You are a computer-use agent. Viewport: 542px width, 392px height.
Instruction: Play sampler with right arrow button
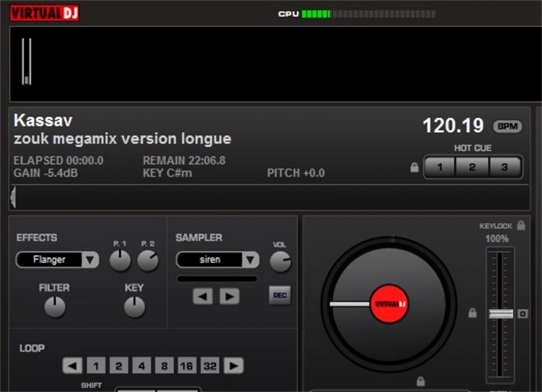pyautogui.click(x=230, y=297)
